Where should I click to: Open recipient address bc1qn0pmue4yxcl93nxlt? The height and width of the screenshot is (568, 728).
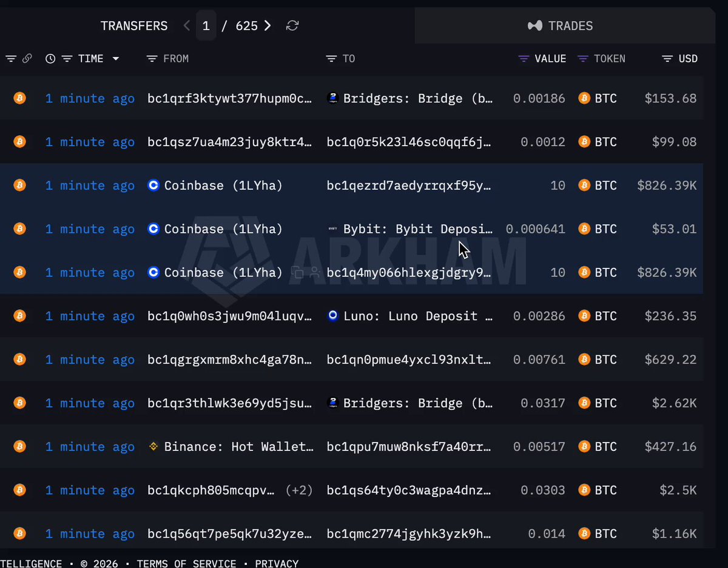click(x=409, y=359)
